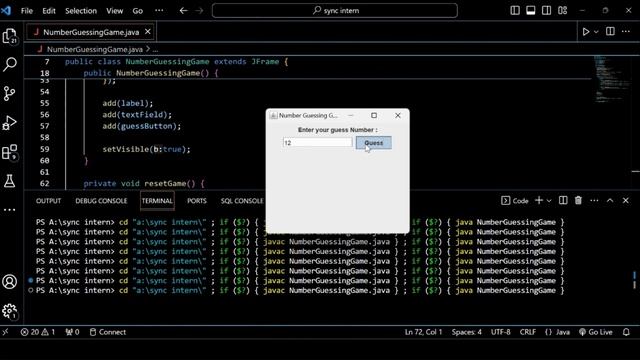Maximize the panel with the up chevron
Image resolution: width=640 pixels, height=360 pixels.
pyautogui.click(x=610, y=200)
